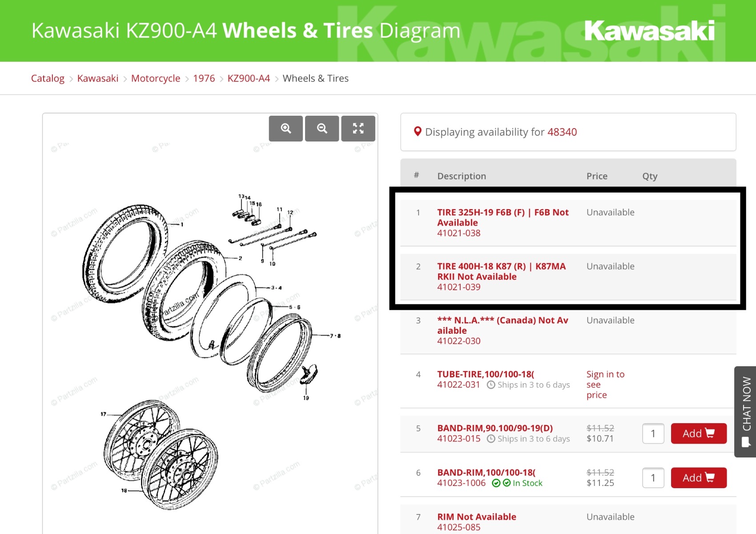Expand the diagram to fullscreen
The width and height of the screenshot is (756, 534).
tap(358, 129)
